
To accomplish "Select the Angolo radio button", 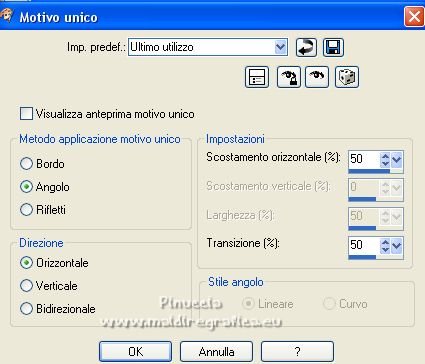I will click(x=26, y=187).
